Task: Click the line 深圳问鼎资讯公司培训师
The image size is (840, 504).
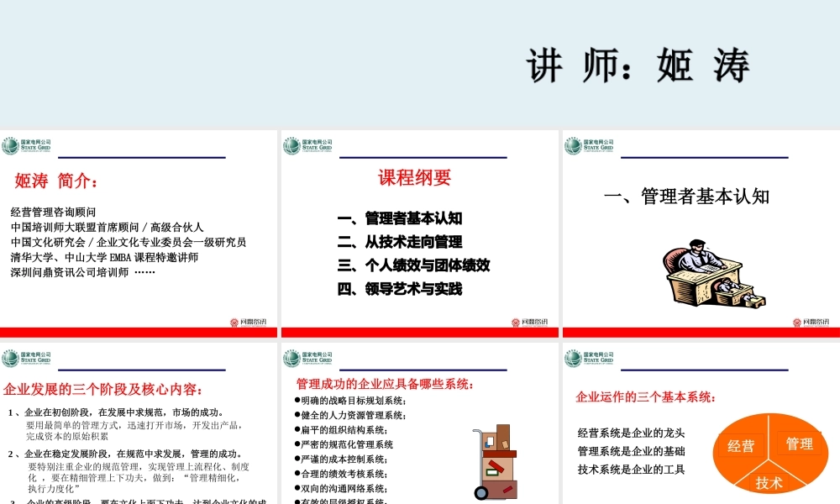Action: (x=70, y=272)
